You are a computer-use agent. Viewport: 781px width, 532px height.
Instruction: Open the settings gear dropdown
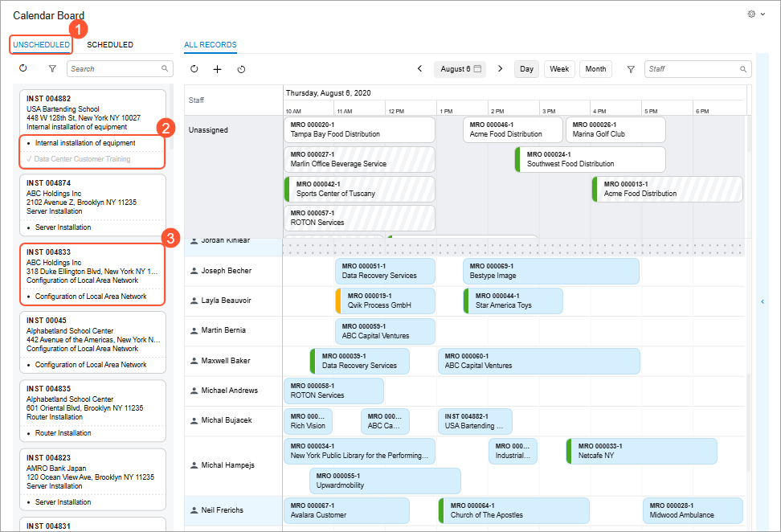coord(754,14)
